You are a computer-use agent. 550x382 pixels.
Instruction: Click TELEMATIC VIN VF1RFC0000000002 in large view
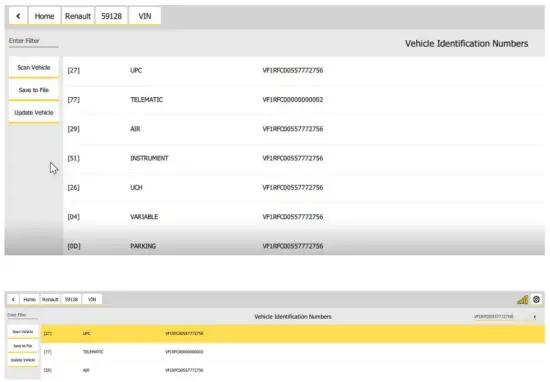293,100
